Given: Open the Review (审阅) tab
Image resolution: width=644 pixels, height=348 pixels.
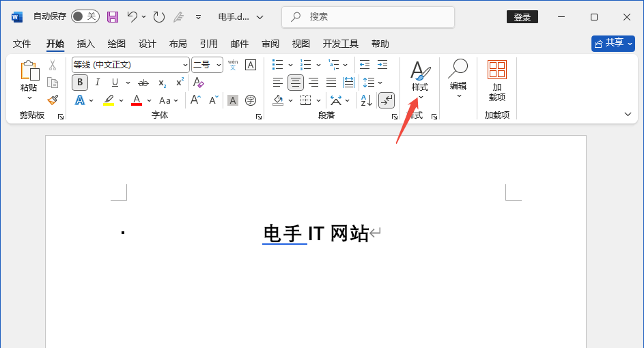Looking at the screenshot, I should coord(270,44).
